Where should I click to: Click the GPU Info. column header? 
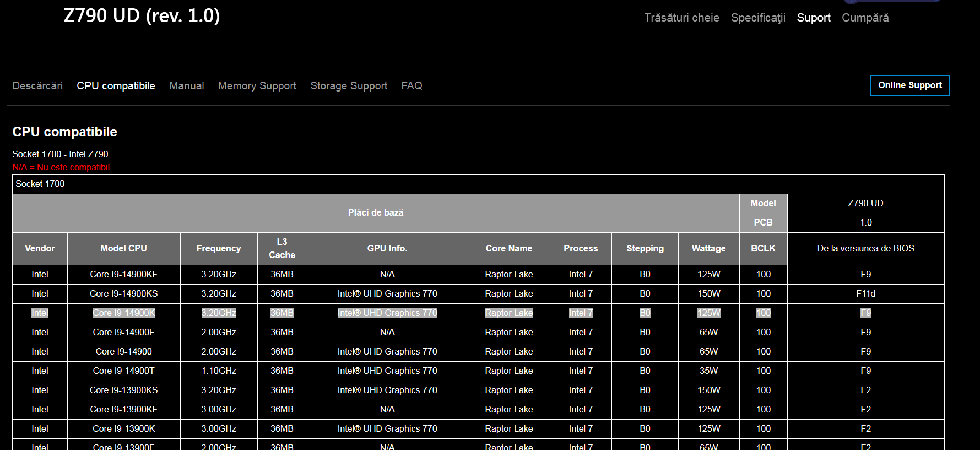(387, 249)
